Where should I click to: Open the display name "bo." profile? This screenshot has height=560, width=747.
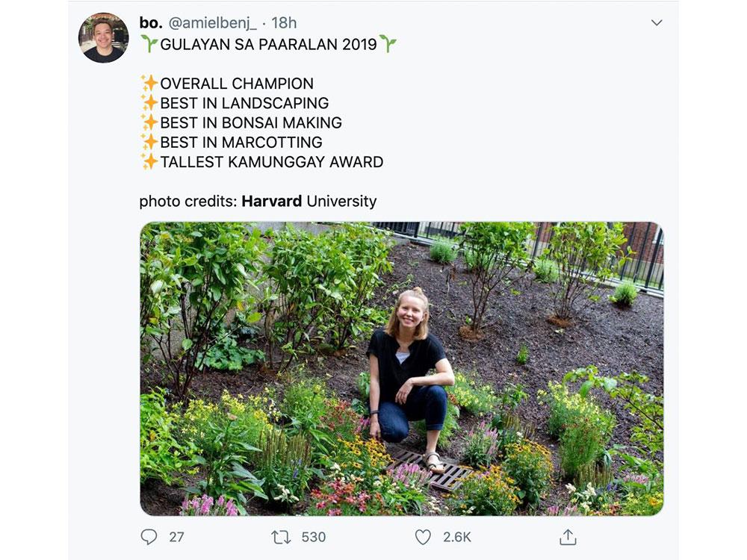coord(150,23)
